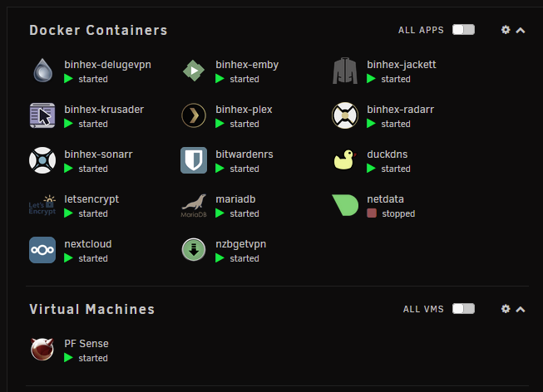This screenshot has width=543, height=392.
Task: Open the binhex-delugevpn water drop icon
Action: point(42,71)
